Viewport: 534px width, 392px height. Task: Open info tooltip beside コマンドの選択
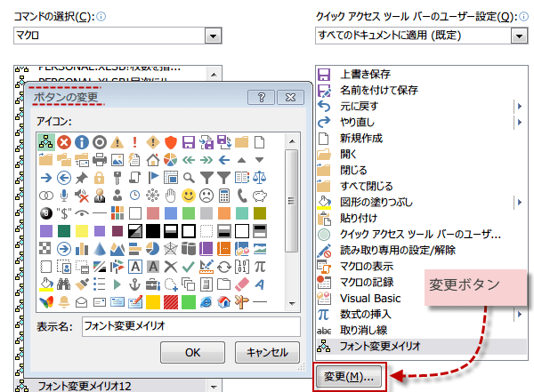point(101,16)
